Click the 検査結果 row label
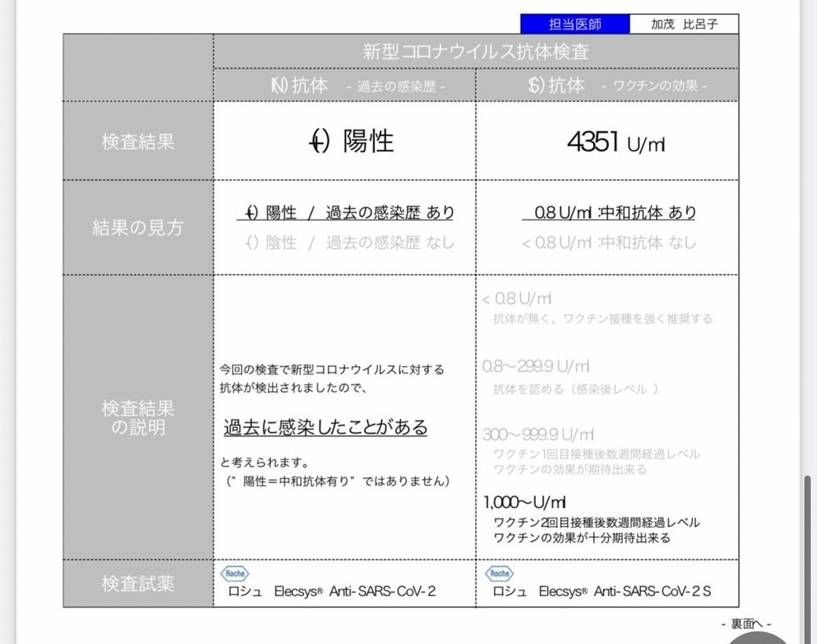This screenshot has width=817, height=644. (x=138, y=142)
